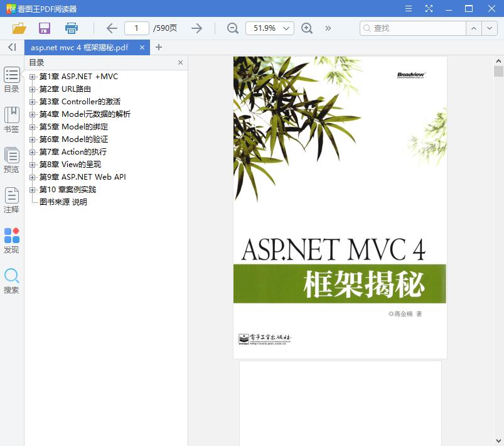Jump to 第4章 Model元数据的解析
Viewport: 504px width, 446px height.
(x=85, y=114)
